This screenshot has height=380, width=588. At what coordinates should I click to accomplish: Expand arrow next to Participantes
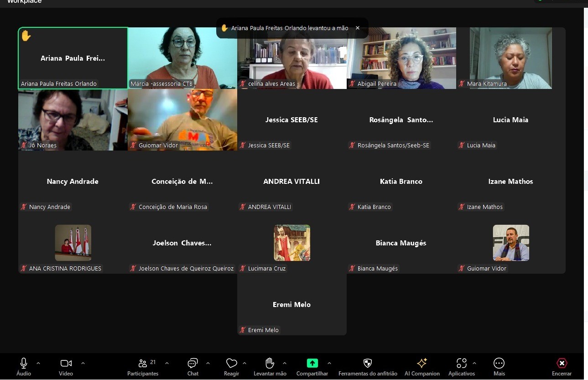click(167, 363)
